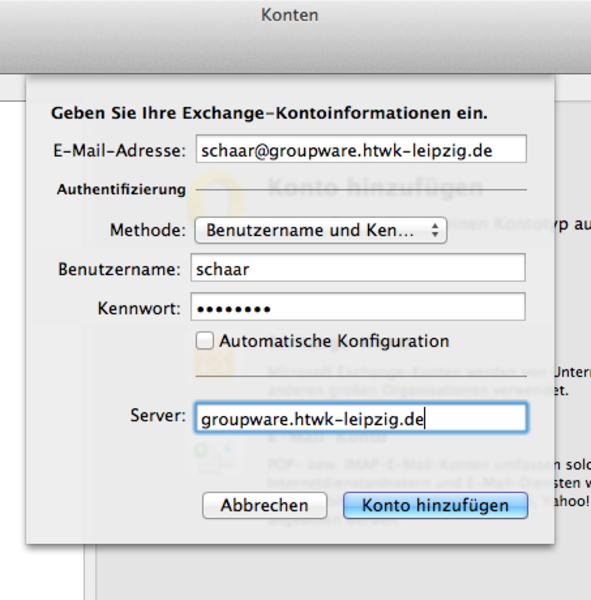
Task: Click the Automatische Konfiguration label text
Action: tap(334, 341)
